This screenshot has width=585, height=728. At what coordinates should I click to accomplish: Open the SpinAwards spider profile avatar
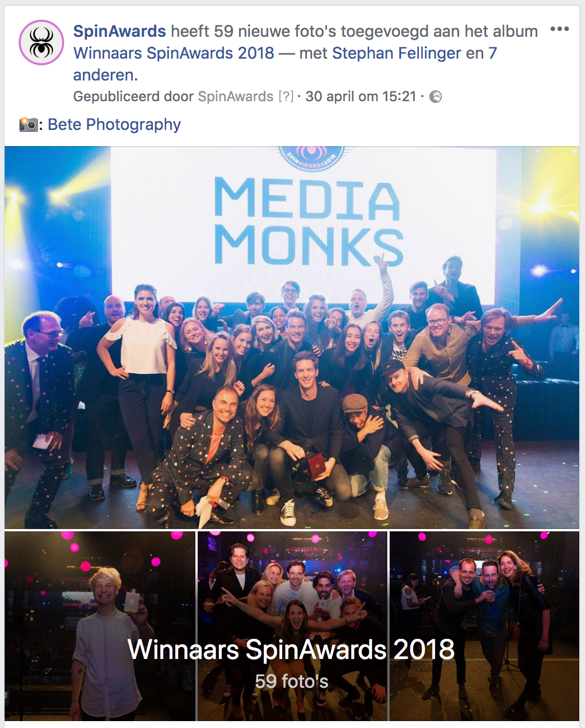(41, 42)
